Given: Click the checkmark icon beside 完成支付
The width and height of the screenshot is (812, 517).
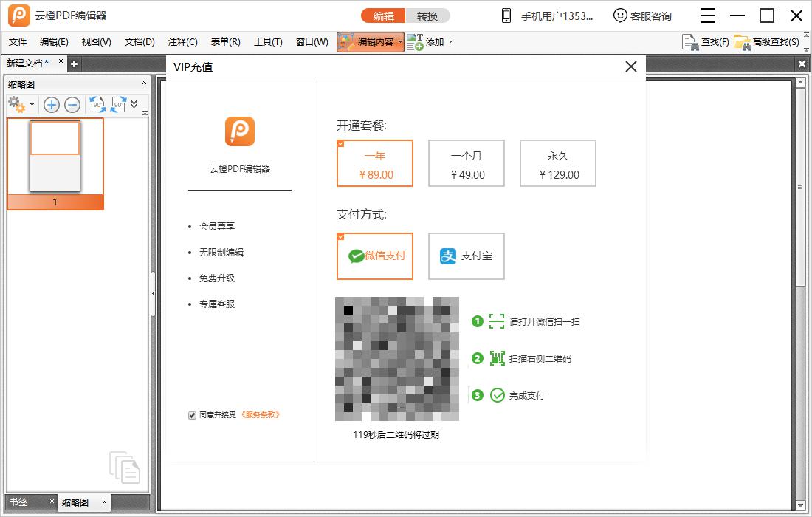Looking at the screenshot, I should tap(497, 395).
